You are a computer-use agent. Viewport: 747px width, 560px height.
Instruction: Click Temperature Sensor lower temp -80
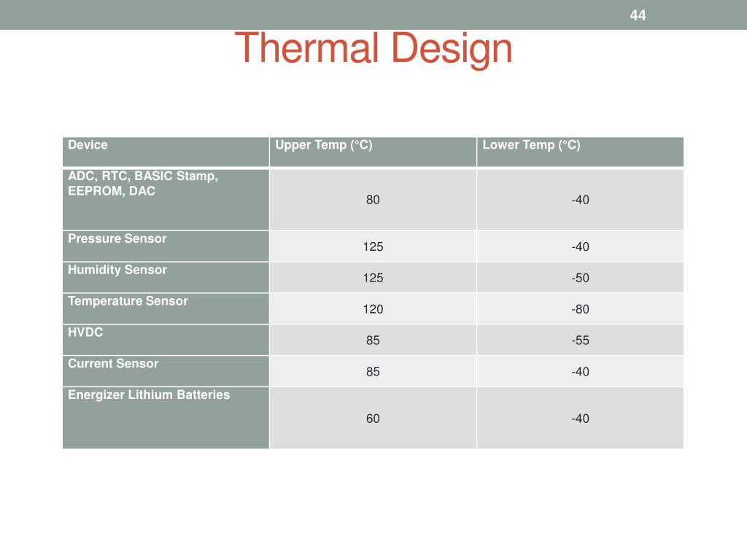(x=580, y=309)
